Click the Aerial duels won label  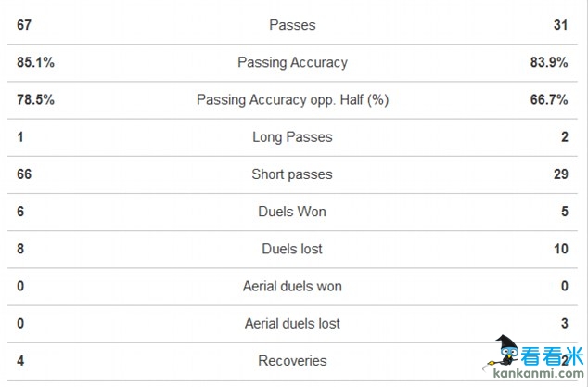tap(292, 286)
